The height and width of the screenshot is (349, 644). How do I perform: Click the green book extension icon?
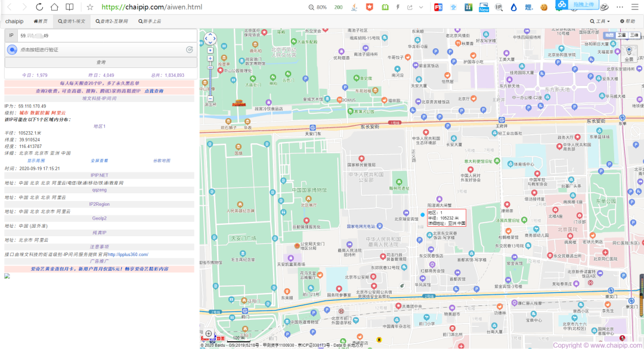[x=385, y=7]
